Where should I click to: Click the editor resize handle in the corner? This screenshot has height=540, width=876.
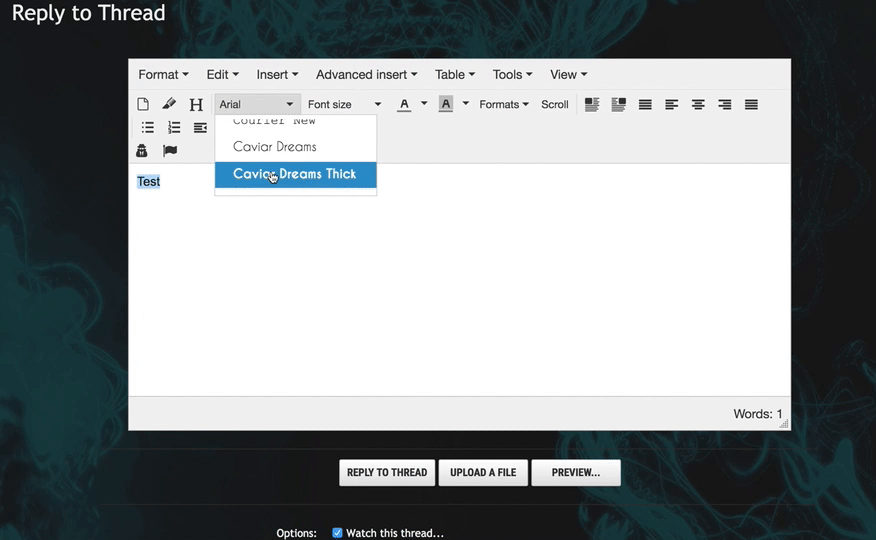784,424
